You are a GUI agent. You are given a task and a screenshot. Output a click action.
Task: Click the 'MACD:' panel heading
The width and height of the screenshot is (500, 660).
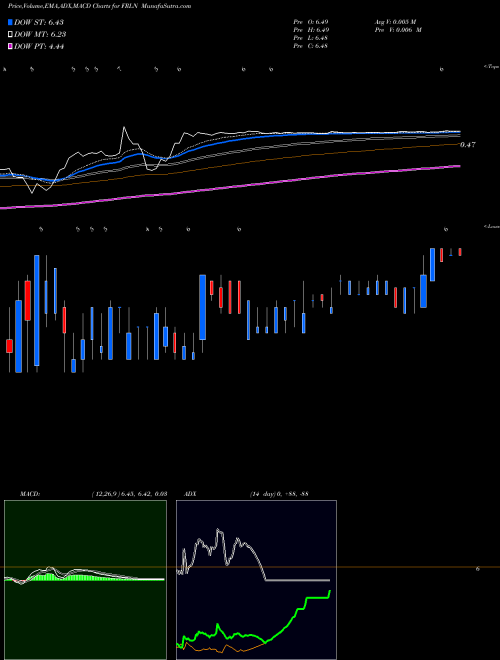pos(30,493)
